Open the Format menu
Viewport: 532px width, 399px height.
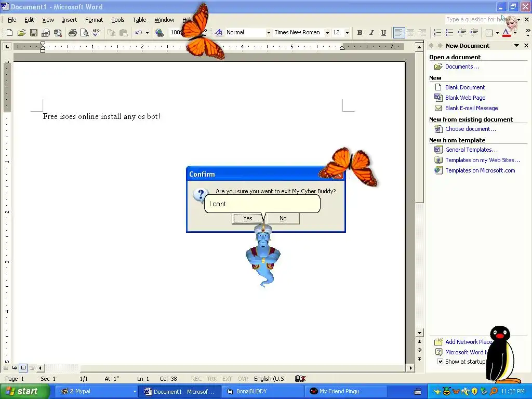[x=94, y=20]
